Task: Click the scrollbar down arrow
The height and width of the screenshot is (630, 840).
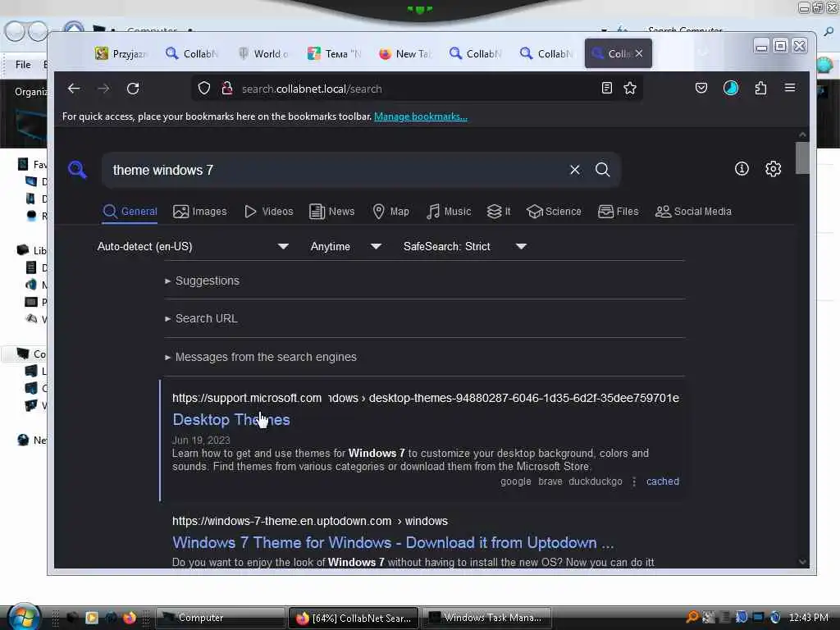Action: [802, 561]
